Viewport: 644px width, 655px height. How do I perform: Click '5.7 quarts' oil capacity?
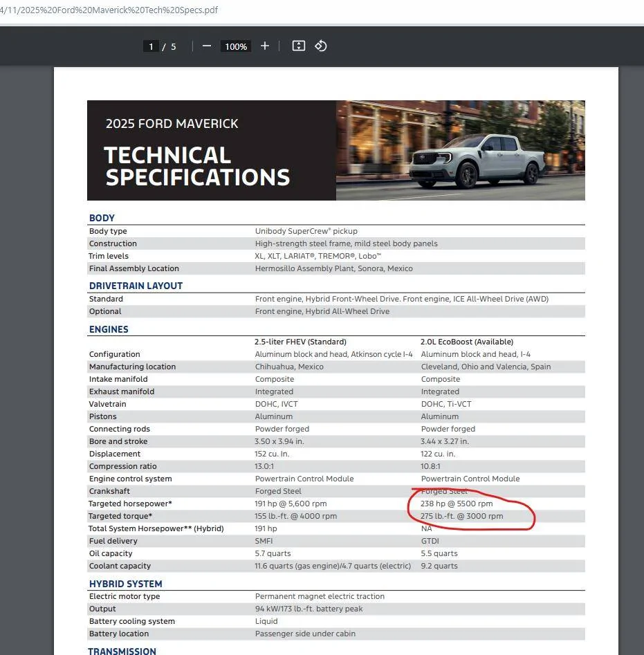pyautogui.click(x=273, y=553)
